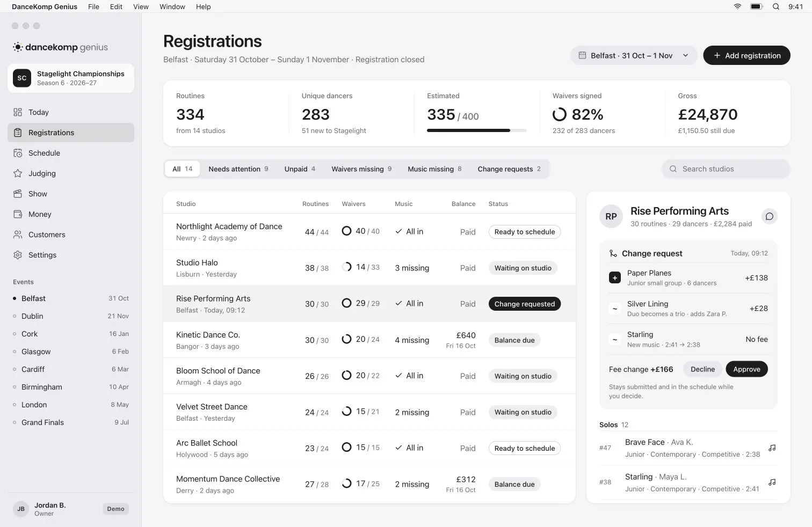
Task: Click the Money wallet icon
Action: (x=18, y=214)
